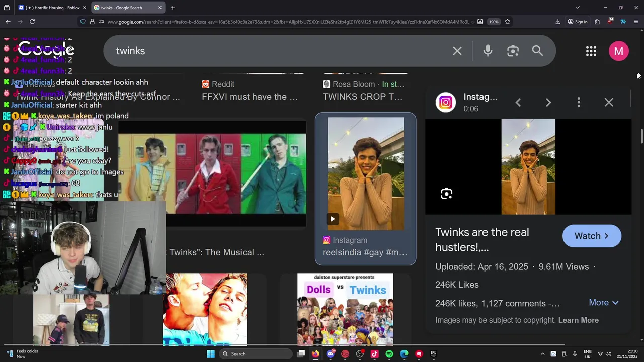Open the Firefox extensions puzzle icon
Viewport: 644px width, 362px height.
click(x=597, y=22)
